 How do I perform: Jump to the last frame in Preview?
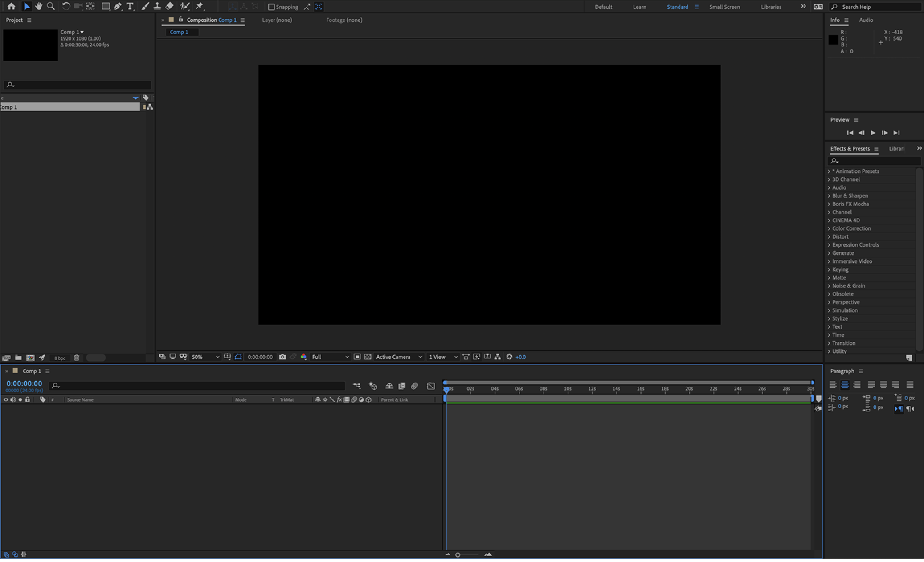pos(896,133)
